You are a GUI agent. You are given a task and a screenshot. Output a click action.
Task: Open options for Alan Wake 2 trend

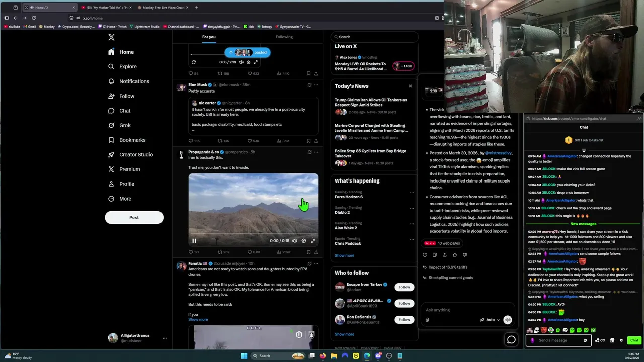(x=412, y=224)
